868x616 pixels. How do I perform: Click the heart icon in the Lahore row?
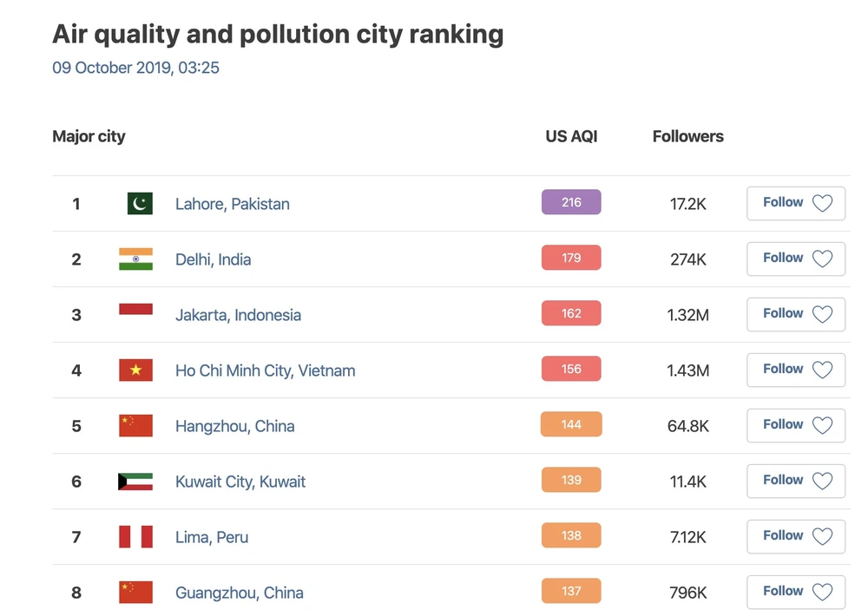822,204
